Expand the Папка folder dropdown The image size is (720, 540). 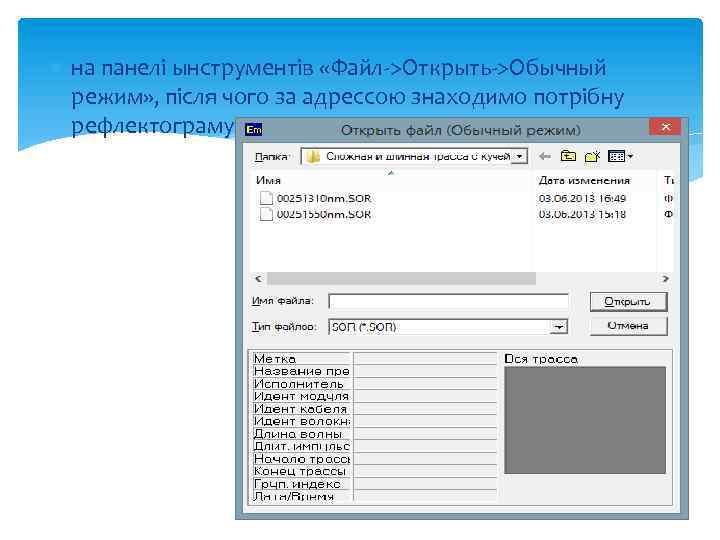(520, 157)
